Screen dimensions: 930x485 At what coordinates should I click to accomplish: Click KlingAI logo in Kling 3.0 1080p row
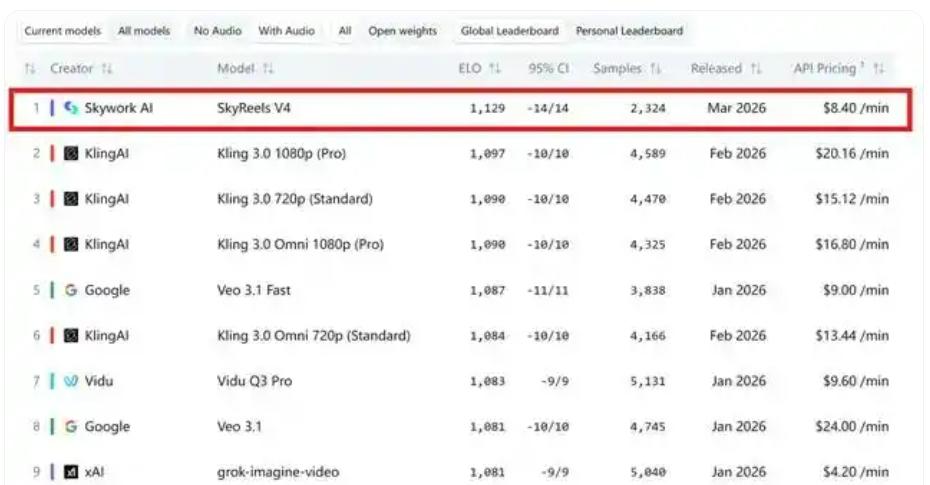pyautogui.click(x=71, y=154)
